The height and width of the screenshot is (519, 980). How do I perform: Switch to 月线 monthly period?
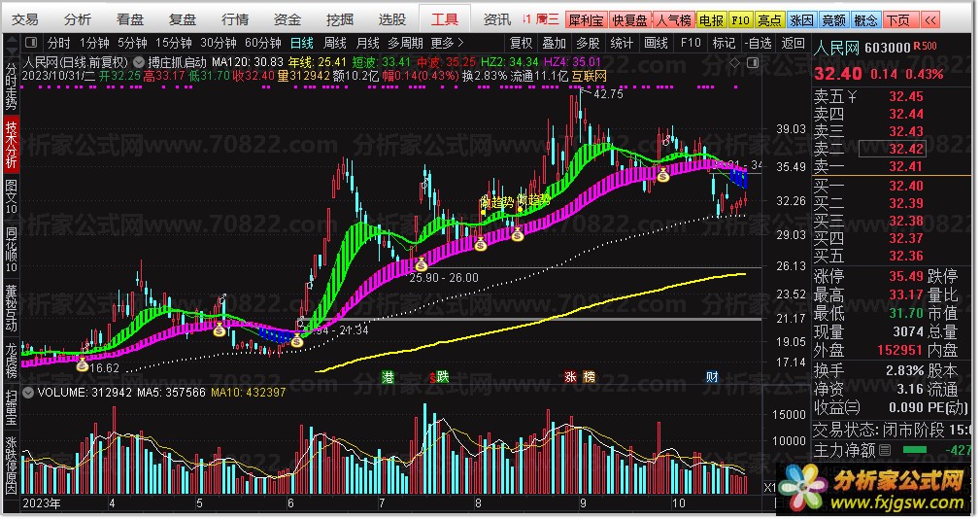367,43
